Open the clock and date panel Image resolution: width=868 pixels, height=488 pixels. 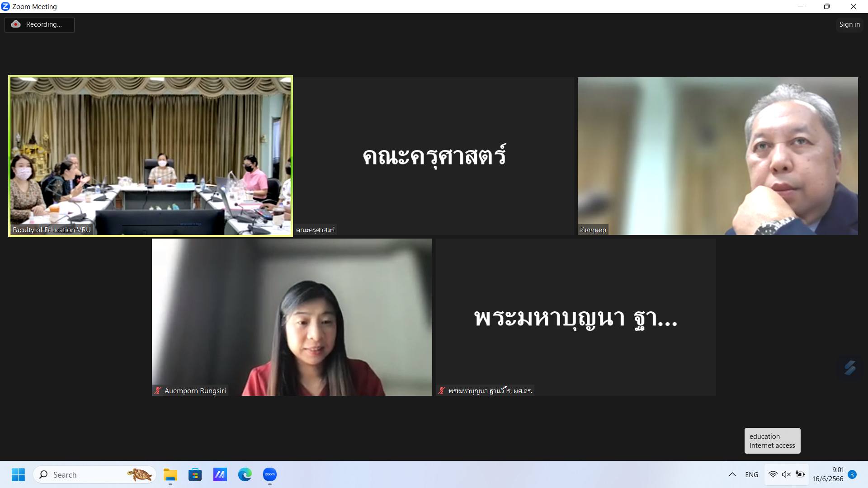point(828,474)
